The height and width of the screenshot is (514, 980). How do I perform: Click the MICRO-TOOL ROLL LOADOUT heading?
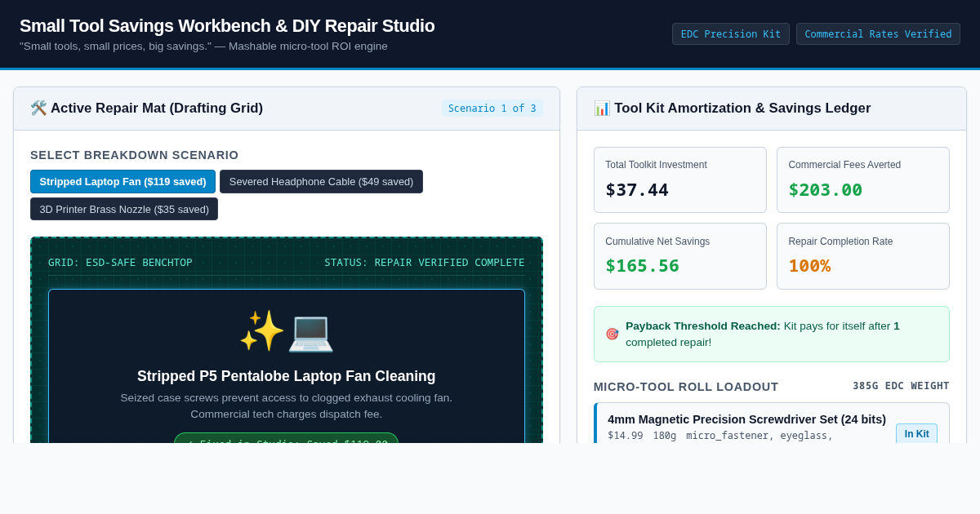point(686,387)
